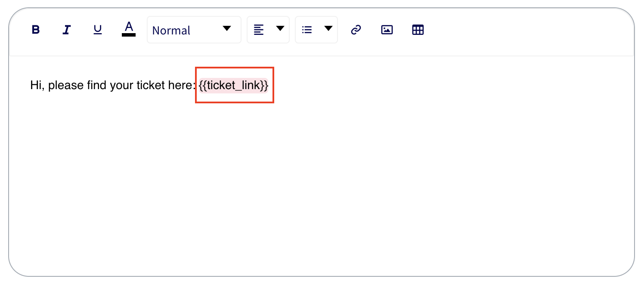Insert a table using the grid icon
644x291 pixels.
(418, 30)
